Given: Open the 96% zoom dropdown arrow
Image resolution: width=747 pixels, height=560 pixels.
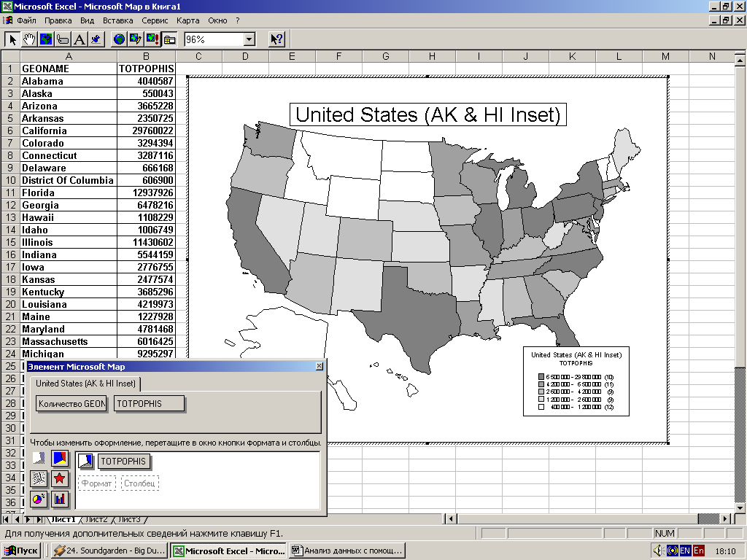Looking at the screenshot, I should click(x=249, y=39).
